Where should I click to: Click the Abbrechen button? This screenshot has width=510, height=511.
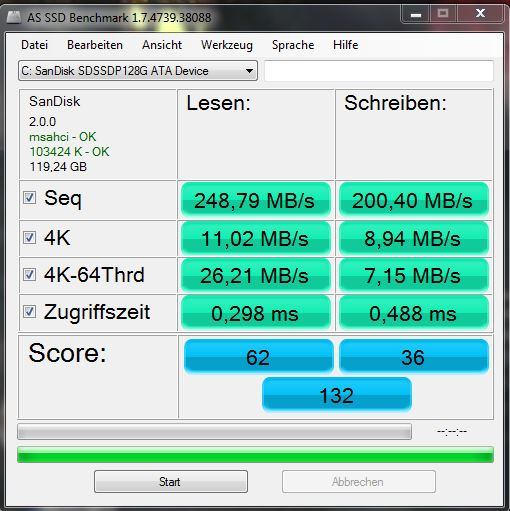(359, 481)
